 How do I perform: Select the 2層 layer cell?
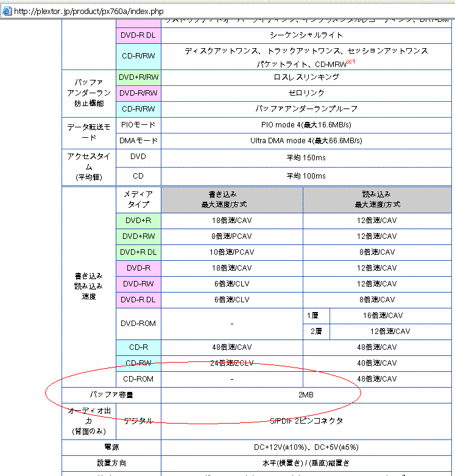(x=316, y=332)
